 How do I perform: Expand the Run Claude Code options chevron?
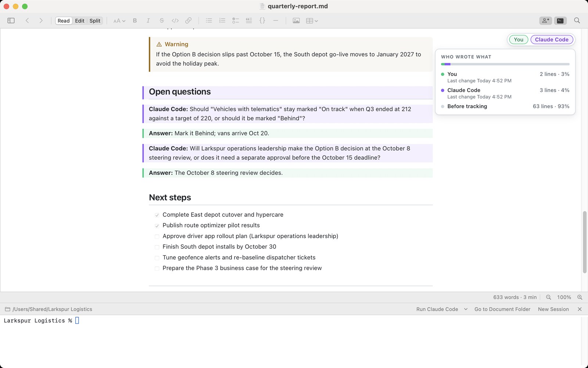click(x=466, y=309)
